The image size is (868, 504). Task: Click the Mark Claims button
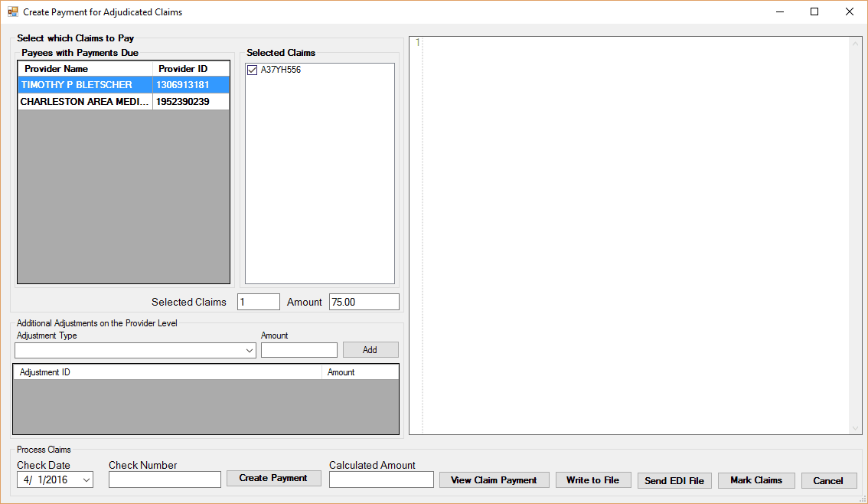point(755,480)
